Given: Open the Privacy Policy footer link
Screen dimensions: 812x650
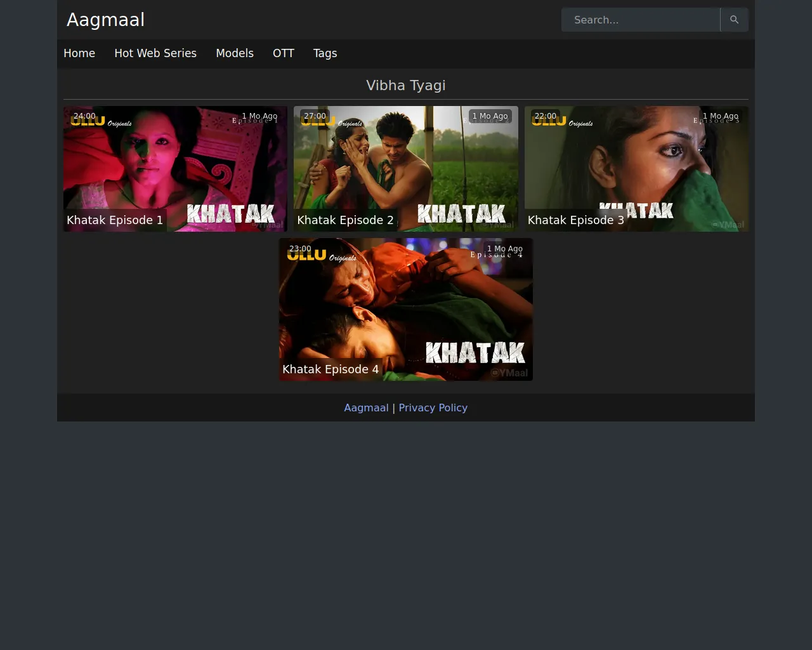Looking at the screenshot, I should click(433, 408).
